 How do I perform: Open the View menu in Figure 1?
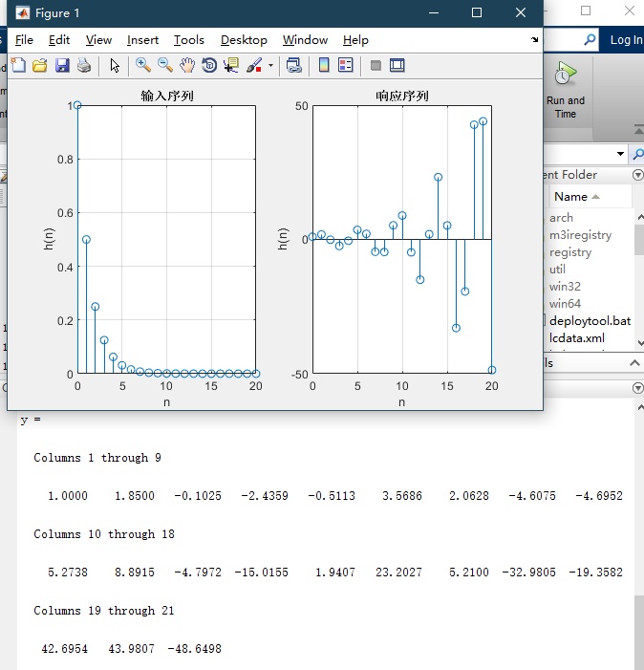click(x=98, y=40)
